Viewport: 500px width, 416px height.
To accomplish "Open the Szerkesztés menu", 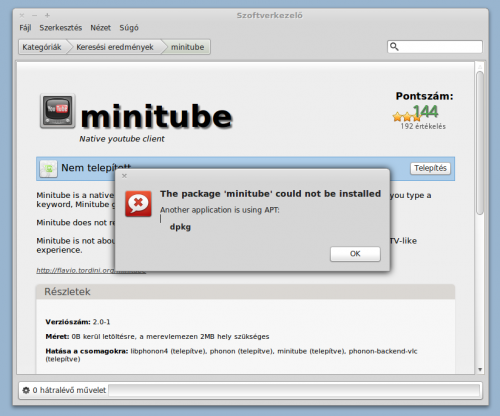I will click(61, 28).
